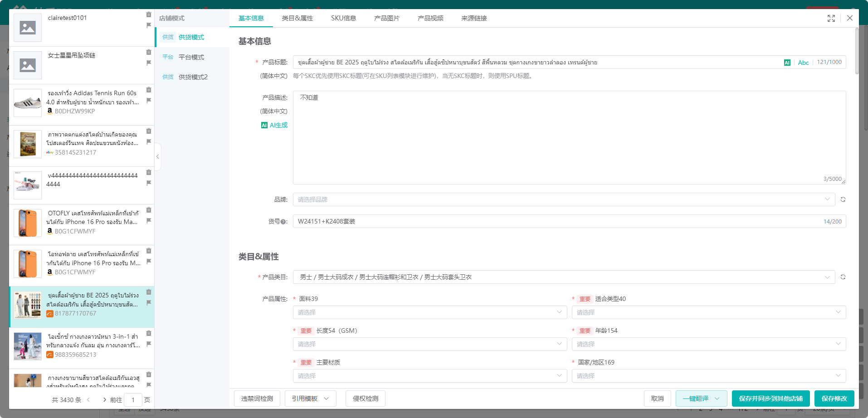Click help icon next to 货号 label
Screen dimensions: 868x418
click(x=283, y=222)
